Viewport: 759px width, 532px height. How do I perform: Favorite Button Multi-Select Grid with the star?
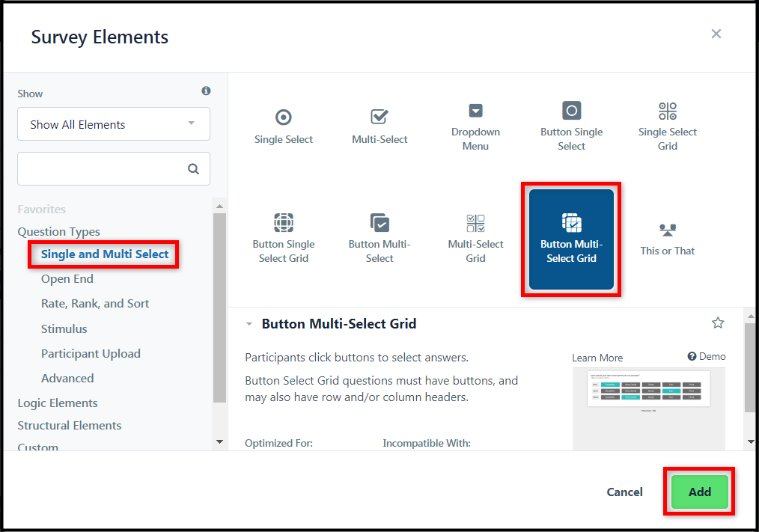coord(718,323)
